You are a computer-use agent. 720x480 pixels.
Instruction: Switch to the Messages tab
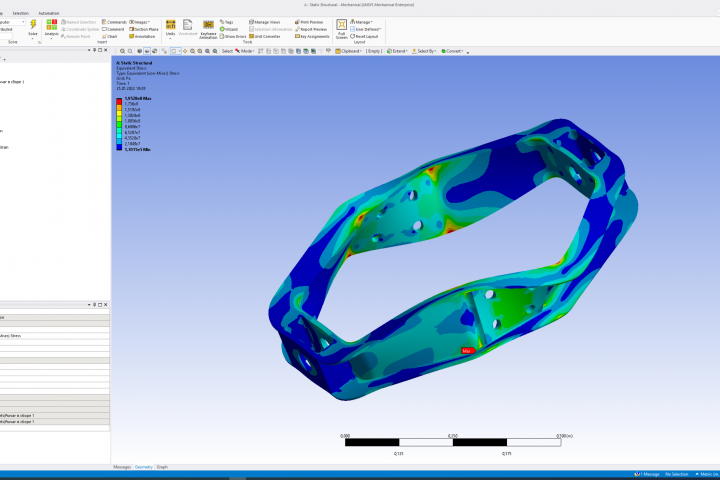(122, 467)
